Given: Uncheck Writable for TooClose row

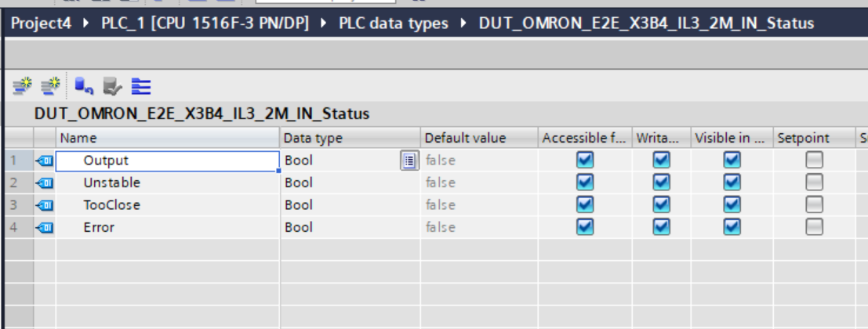Looking at the screenshot, I should pos(661,204).
